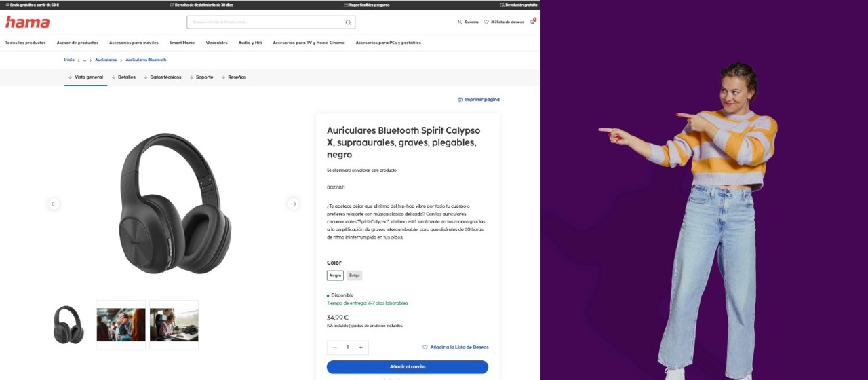Select the Beige color option
Image resolution: width=868 pixels, height=380 pixels.
[x=355, y=275]
